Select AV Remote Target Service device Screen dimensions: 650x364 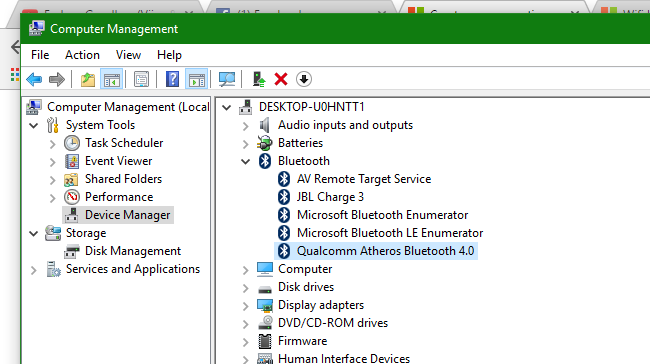click(x=364, y=179)
